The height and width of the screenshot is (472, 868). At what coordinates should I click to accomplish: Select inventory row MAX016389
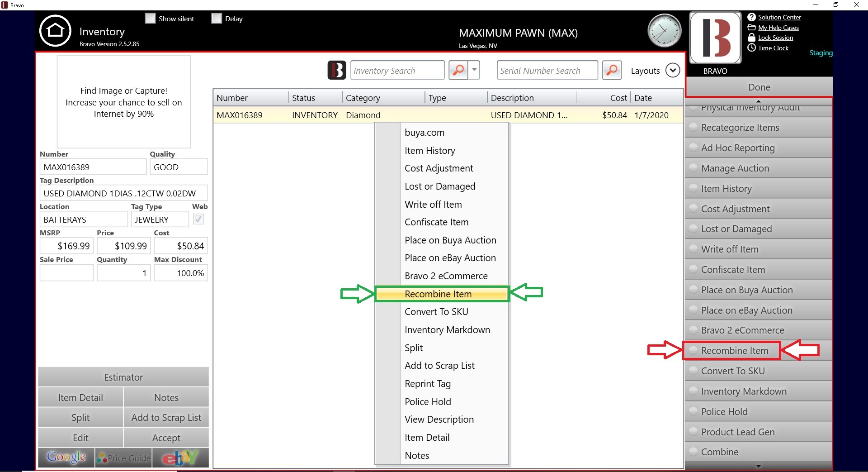coord(448,115)
